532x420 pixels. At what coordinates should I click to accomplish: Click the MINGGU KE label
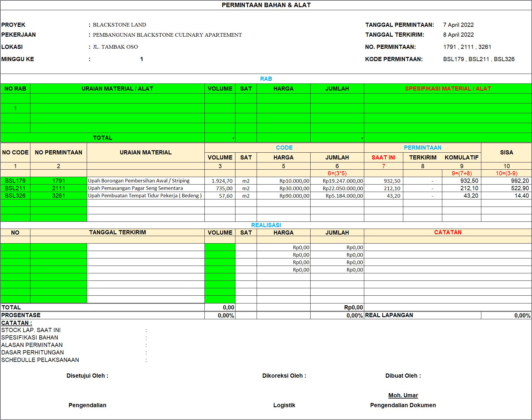tap(18, 59)
